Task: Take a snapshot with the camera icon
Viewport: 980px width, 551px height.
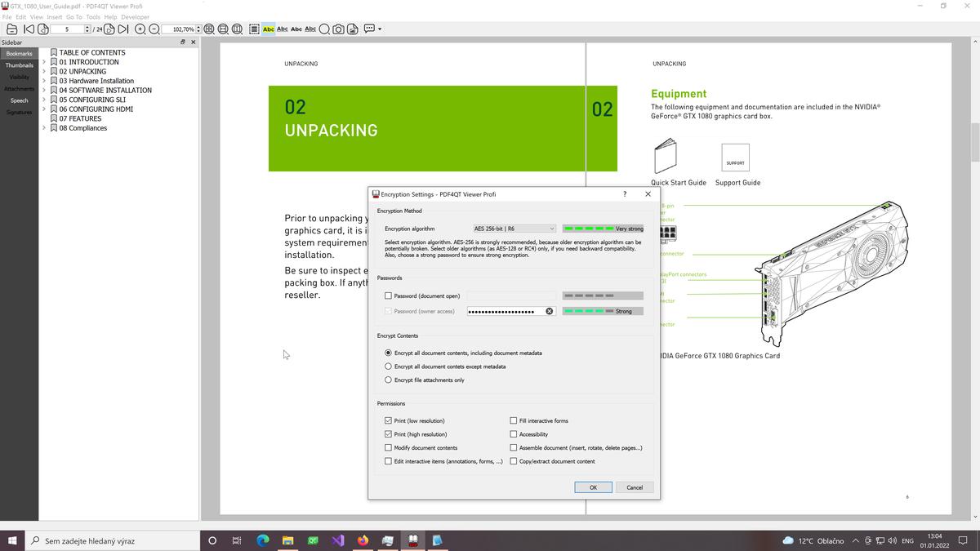Action: click(339, 29)
